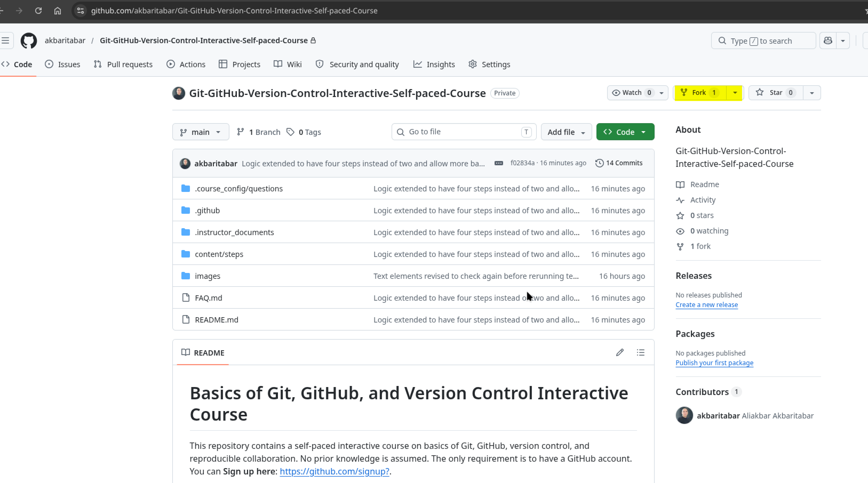
Task: Open FAQ.md file
Action: (209, 298)
